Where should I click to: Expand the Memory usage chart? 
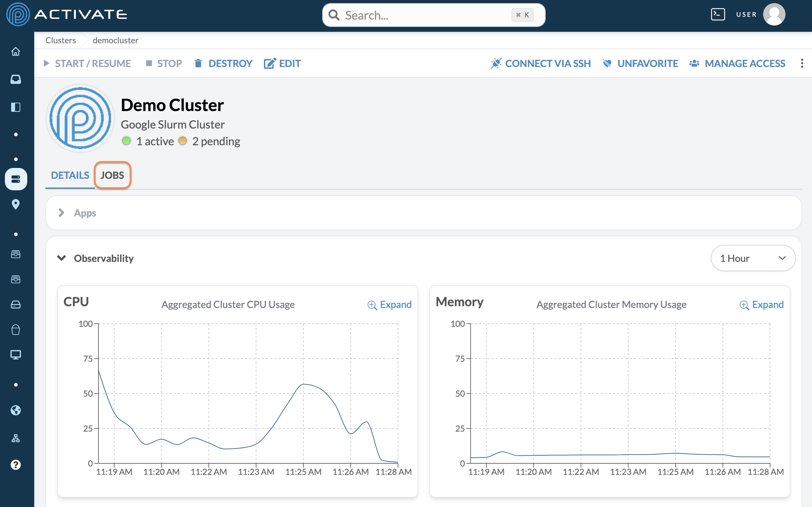click(762, 304)
